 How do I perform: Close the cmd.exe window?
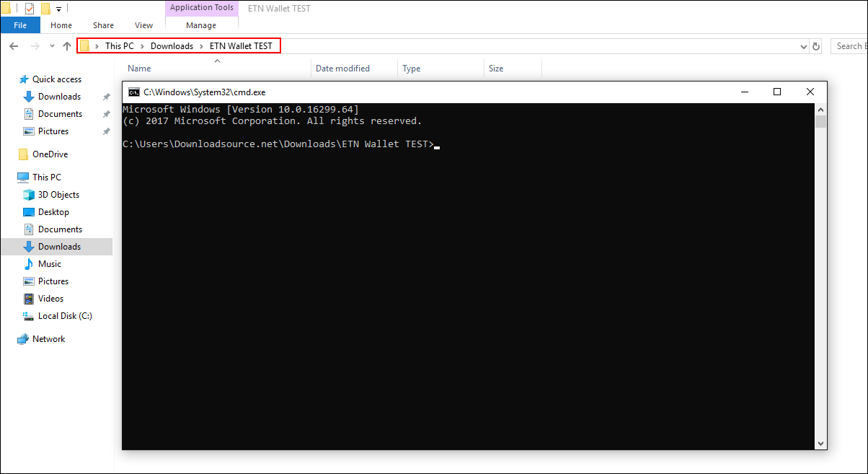point(810,92)
